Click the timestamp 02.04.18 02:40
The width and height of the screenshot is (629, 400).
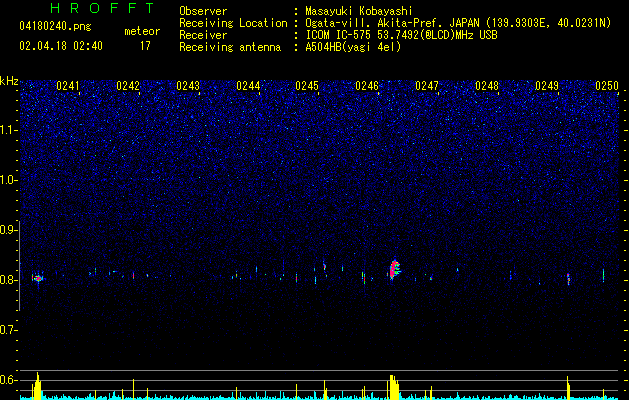coord(61,46)
